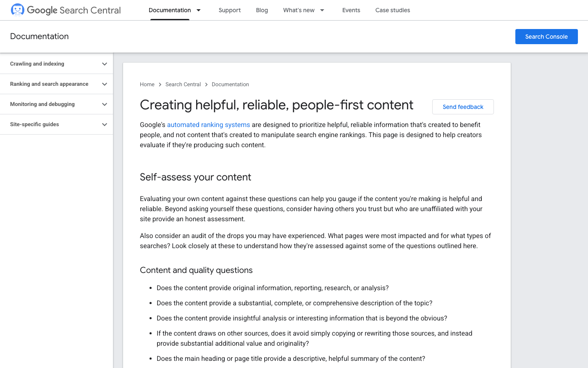588x368 pixels.
Task: Click the Google Search Central robot logo
Action: click(17, 10)
